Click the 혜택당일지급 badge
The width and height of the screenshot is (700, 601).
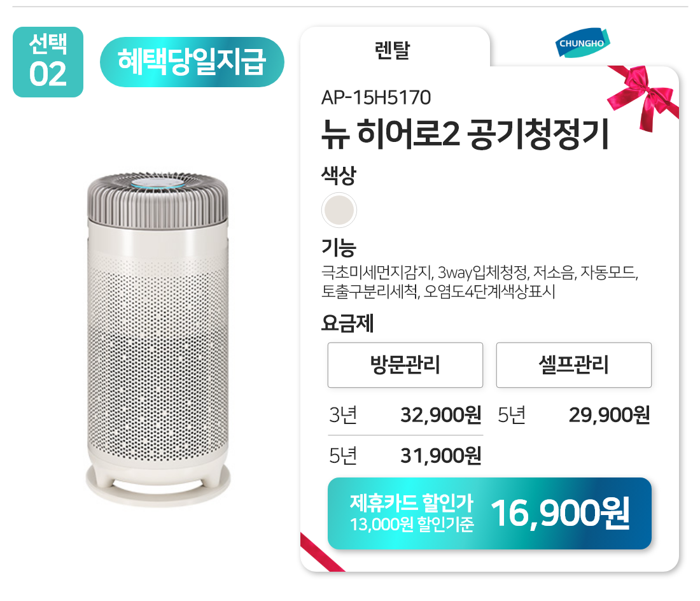coord(192,62)
